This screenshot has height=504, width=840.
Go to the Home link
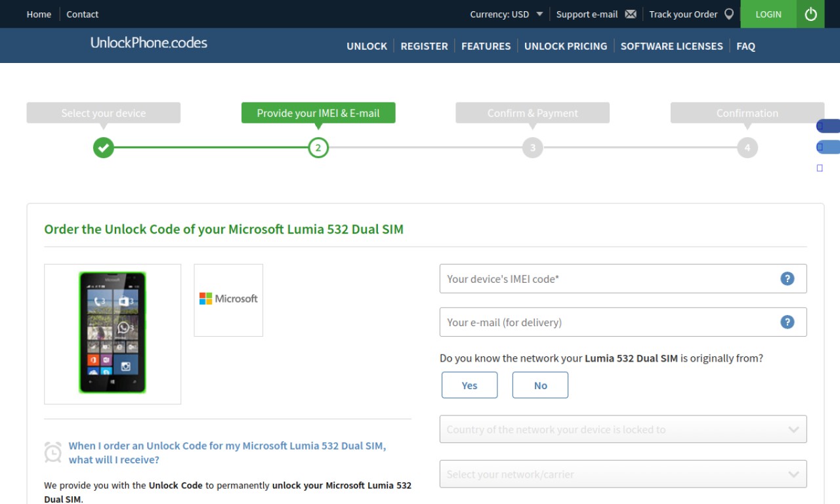[x=39, y=14]
